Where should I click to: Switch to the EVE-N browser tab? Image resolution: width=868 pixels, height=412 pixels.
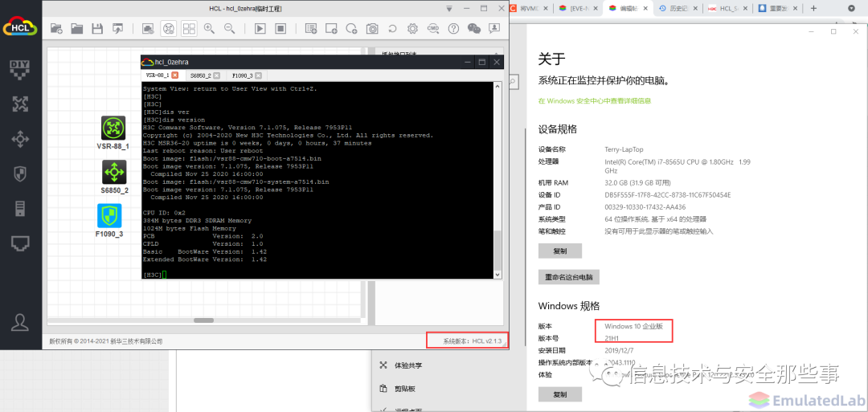point(577,8)
